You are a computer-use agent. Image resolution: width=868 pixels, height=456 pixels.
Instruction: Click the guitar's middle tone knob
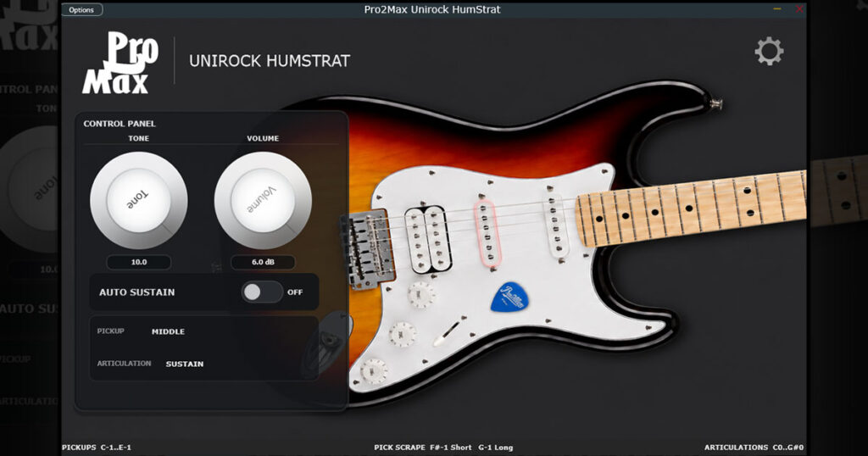click(403, 334)
